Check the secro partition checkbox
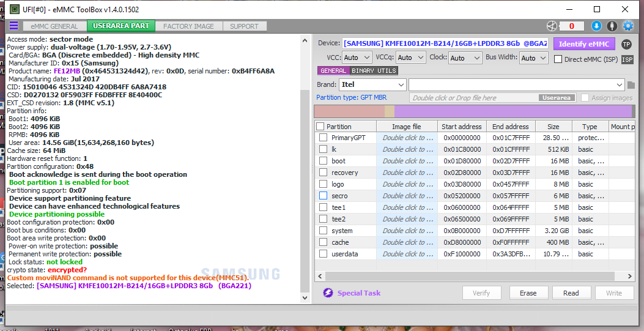The width and height of the screenshot is (644, 331). (324, 195)
